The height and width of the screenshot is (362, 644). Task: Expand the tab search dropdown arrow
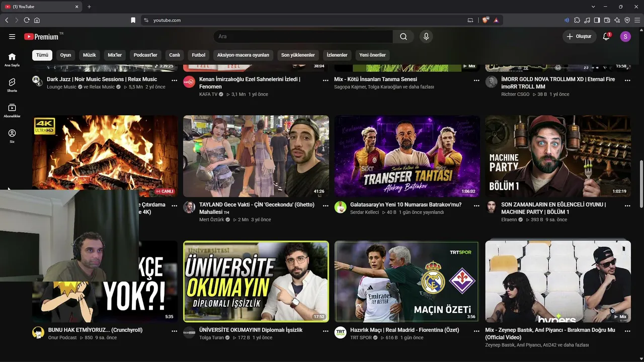pos(593,7)
